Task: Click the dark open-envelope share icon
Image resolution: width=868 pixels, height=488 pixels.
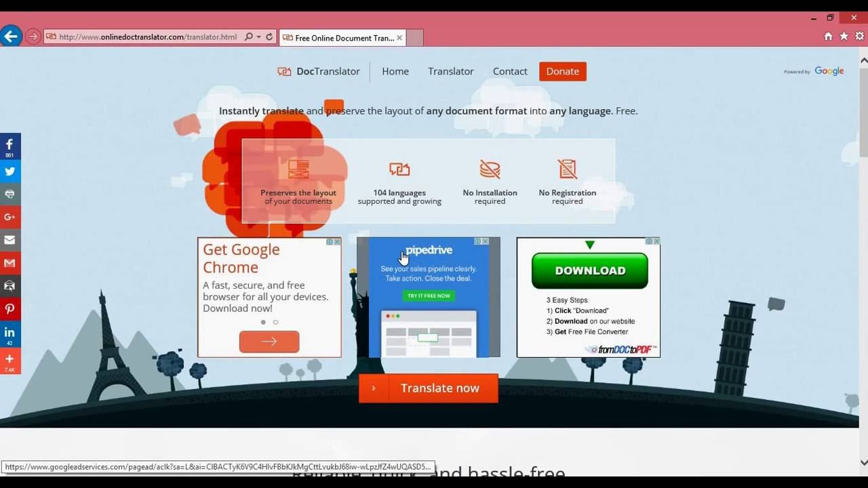Action: click(x=10, y=286)
